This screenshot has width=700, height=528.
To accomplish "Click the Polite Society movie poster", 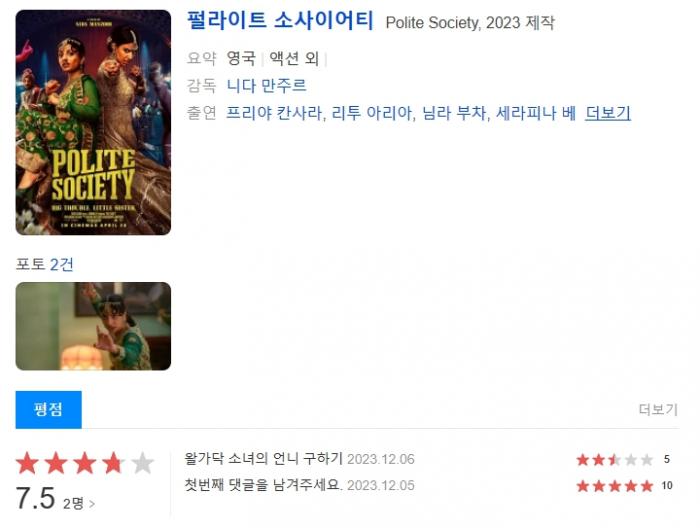I will (93, 122).
